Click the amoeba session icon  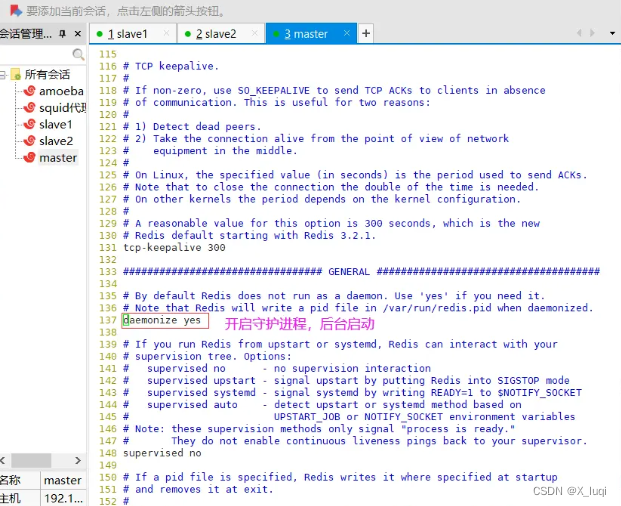29,91
